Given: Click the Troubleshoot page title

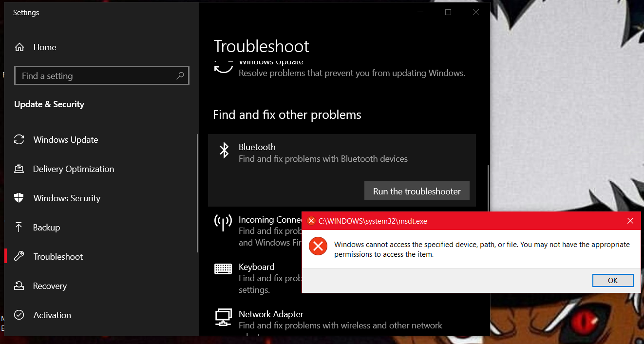Looking at the screenshot, I should click(262, 46).
